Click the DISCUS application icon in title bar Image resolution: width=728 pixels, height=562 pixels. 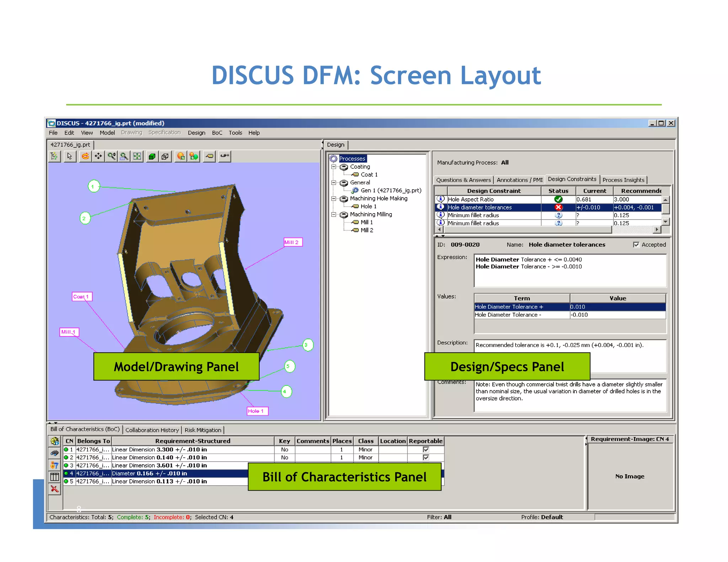pyautogui.click(x=52, y=123)
